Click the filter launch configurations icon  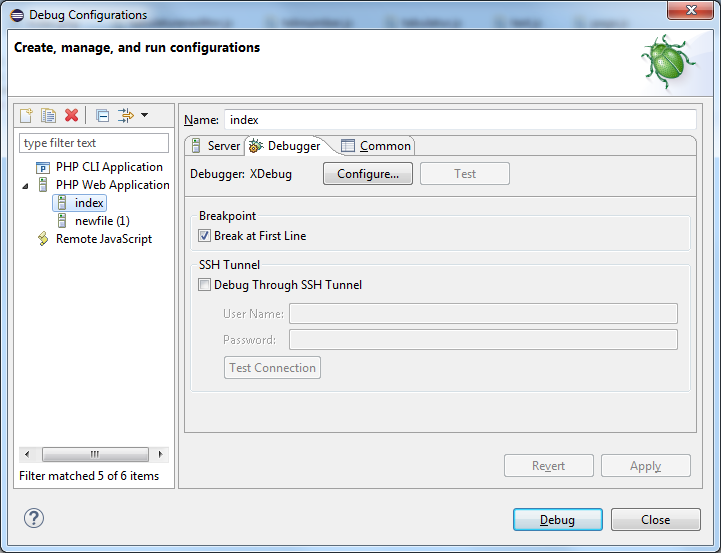pyautogui.click(x=126, y=116)
